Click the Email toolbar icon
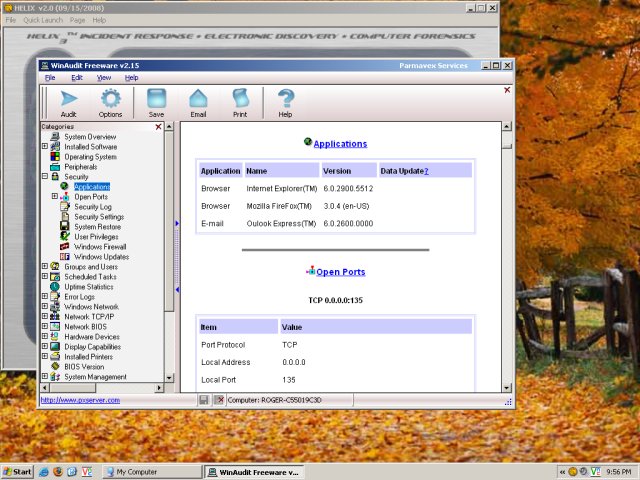 [x=198, y=102]
